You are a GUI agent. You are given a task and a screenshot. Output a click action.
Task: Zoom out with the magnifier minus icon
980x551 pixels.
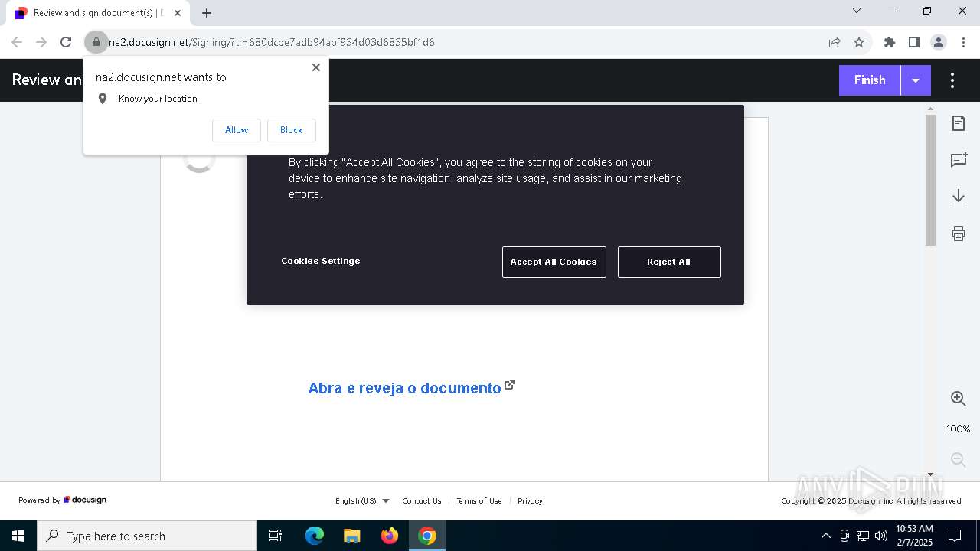coord(959,459)
